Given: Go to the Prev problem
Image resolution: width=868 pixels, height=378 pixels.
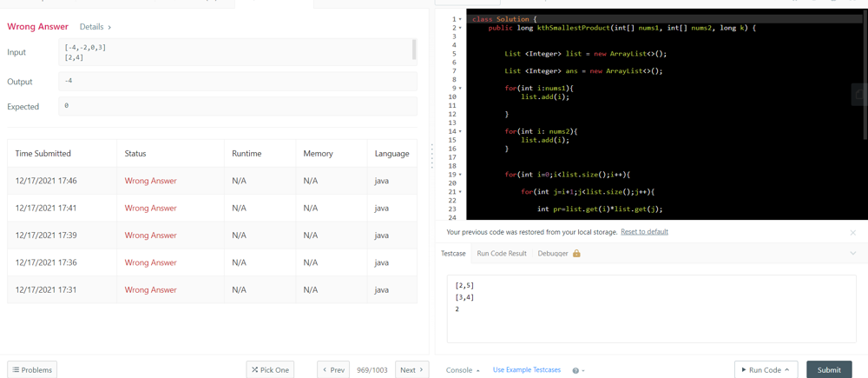Looking at the screenshot, I should point(333,370).
